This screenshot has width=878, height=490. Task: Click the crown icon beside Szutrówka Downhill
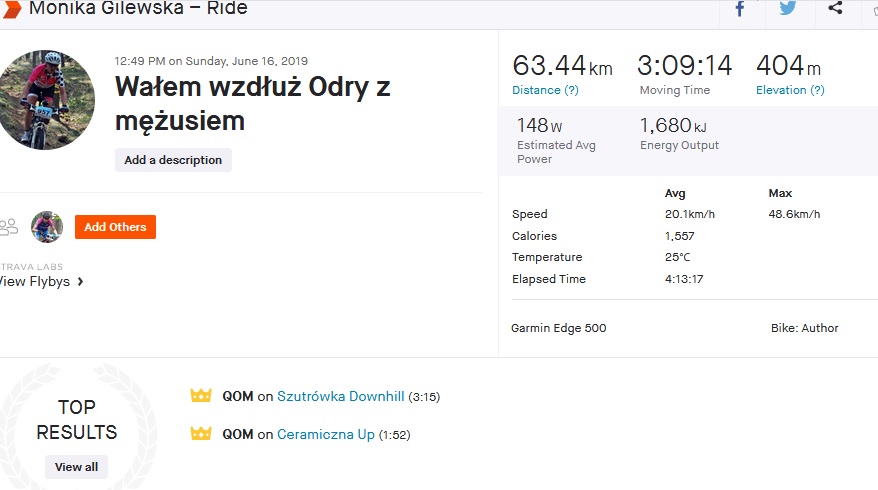(x=202, y=396)
